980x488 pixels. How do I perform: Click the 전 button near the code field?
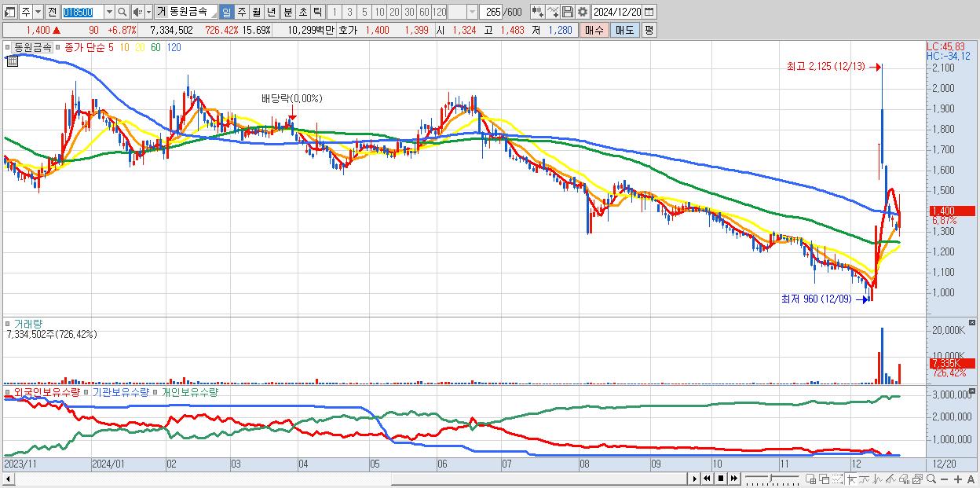click(x=52, y=12)
